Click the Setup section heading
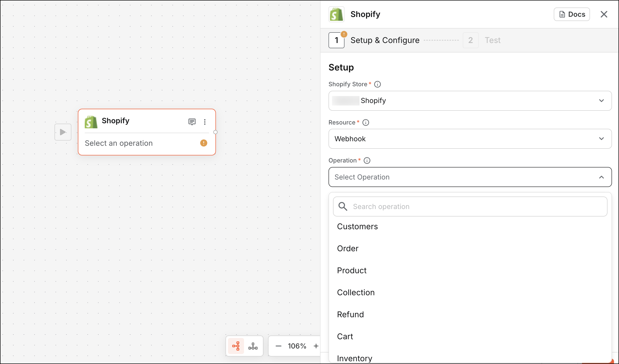 pyautogui.click(x=341, y=67)
